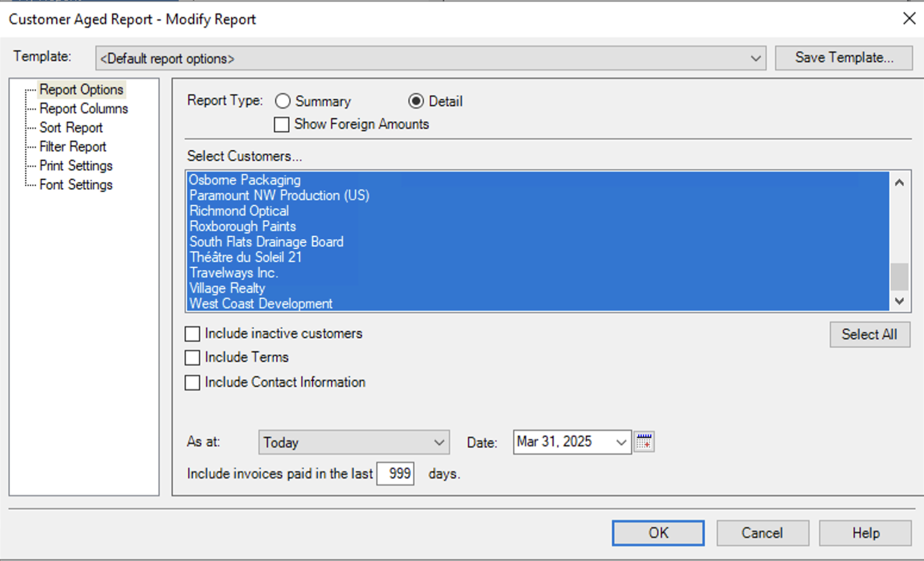Viewport: 924px width, 561px height.
Task: Open the As at dropdown
Action: 438,442
